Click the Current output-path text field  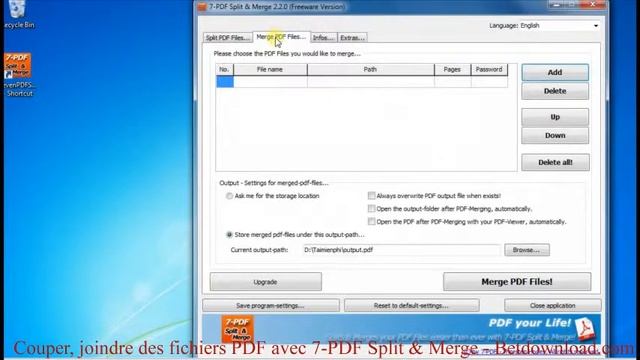[x=402, y=250]
